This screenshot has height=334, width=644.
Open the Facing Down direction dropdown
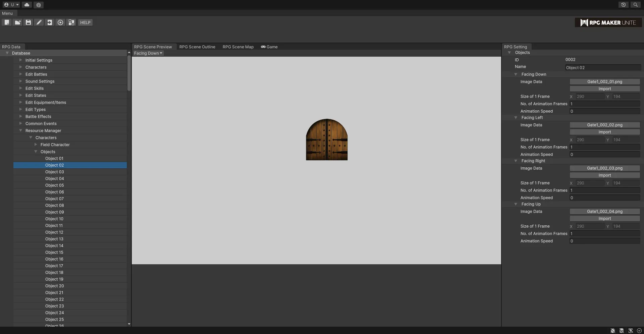(x=148, y=53)
